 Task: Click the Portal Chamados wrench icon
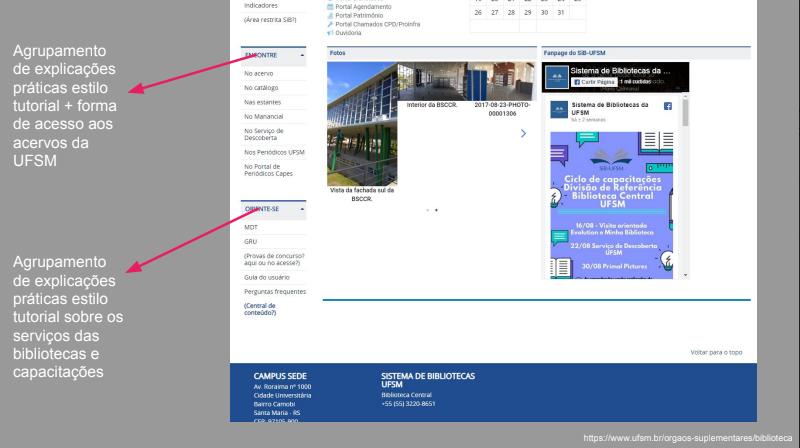tap(329, 23)
